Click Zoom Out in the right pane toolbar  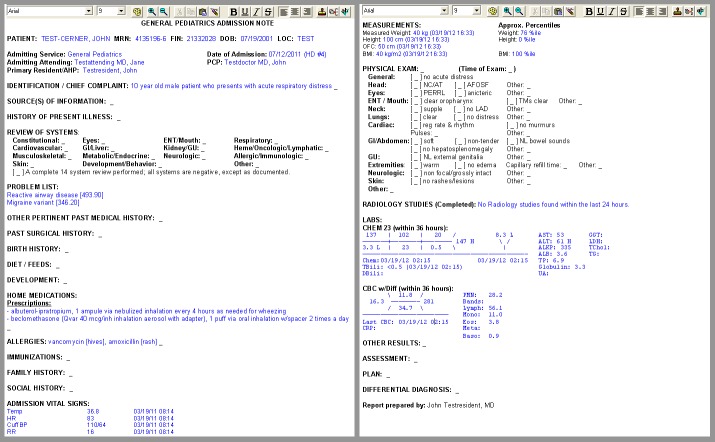pos(519,11)
